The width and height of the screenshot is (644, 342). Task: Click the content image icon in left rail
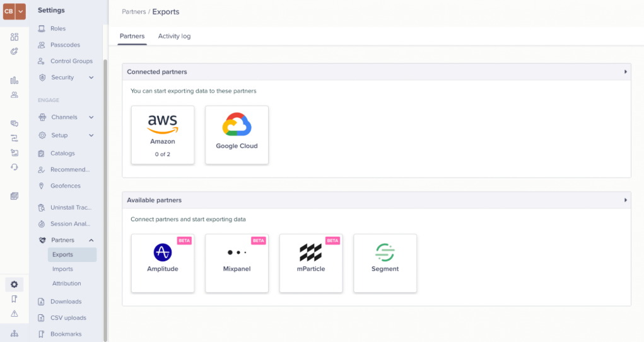15,152
